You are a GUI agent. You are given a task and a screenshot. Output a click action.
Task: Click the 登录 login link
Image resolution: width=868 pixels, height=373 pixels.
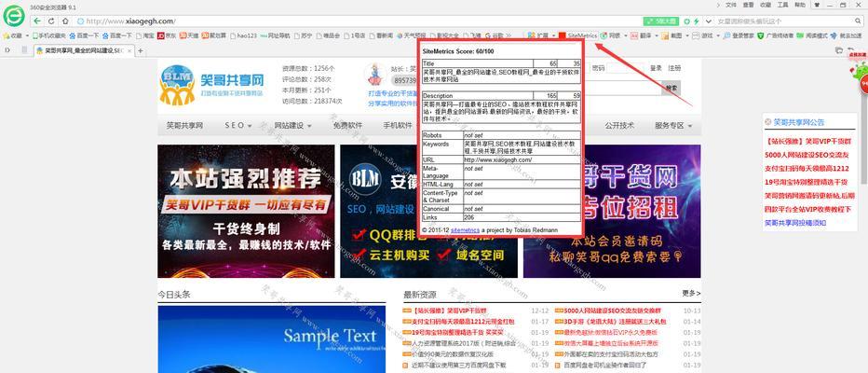click(x=656, y=68)
